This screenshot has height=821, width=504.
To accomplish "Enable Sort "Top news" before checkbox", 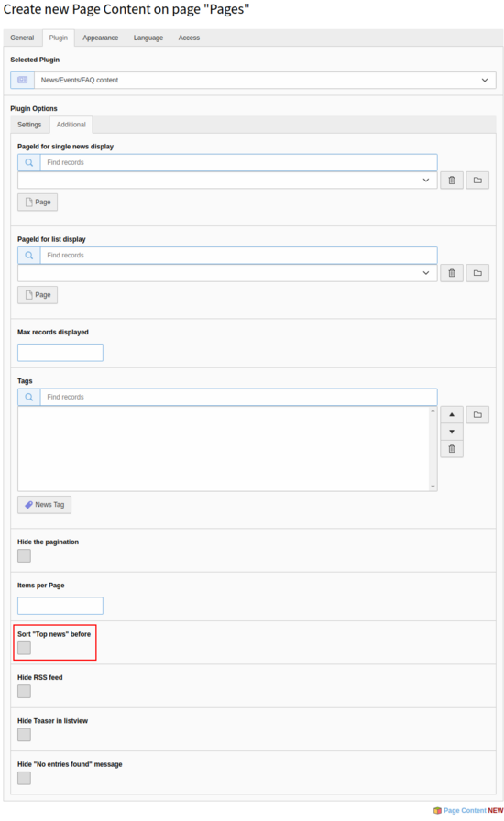I will [x=24, y=648].
